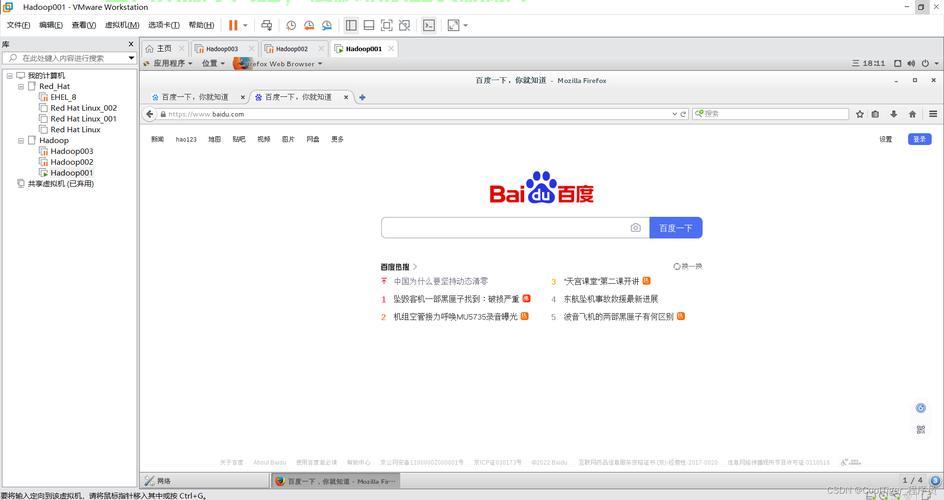This screenshot has width=944, height=500.
Task: Toggle the console view icon
Action: click(429, 25)
